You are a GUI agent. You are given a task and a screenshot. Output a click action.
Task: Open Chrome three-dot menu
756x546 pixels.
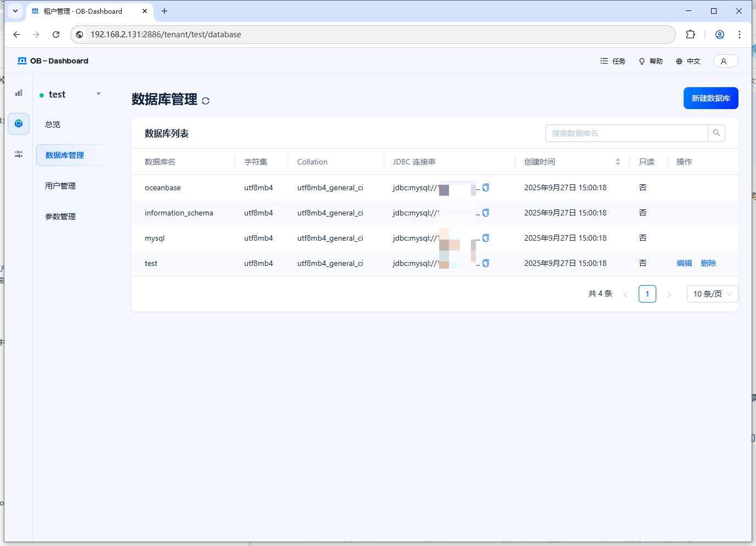740,35
